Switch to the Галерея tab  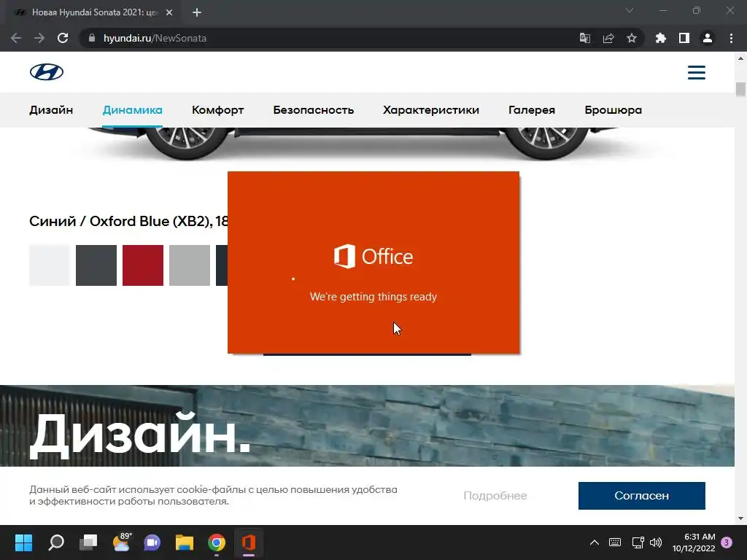pos(532,110)
